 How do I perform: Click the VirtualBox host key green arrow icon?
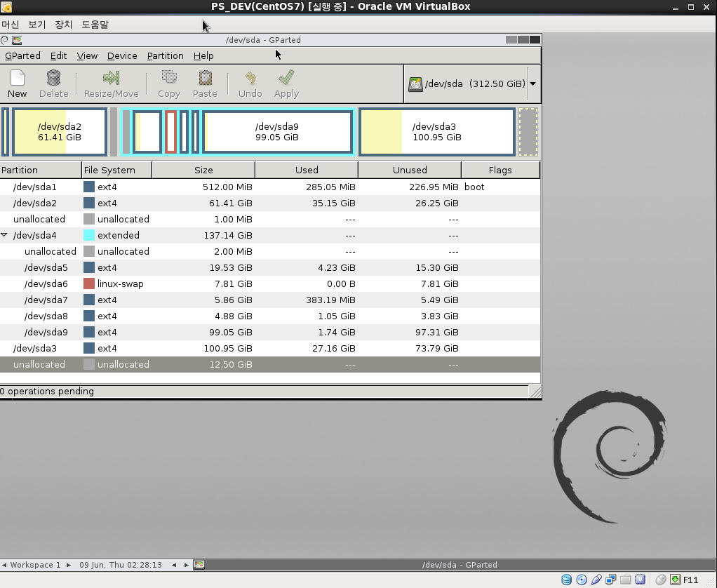click(675, 580)
